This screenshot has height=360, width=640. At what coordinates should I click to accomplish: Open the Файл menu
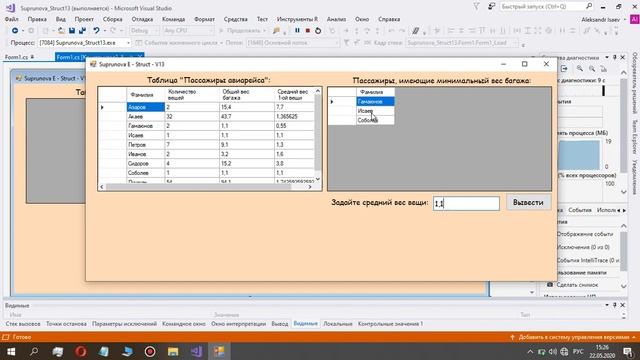tap(11, 19)
